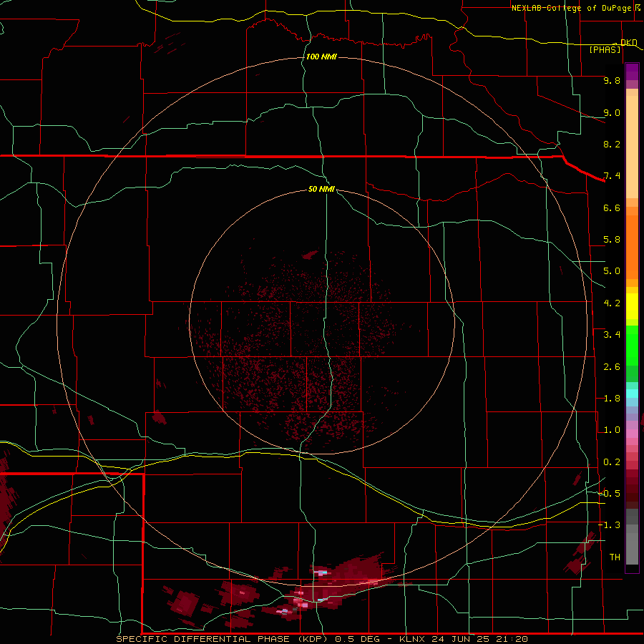Viewport: 644px width, 644px height.
Task: Click the purple band atop the color bar
Action: 632,72
